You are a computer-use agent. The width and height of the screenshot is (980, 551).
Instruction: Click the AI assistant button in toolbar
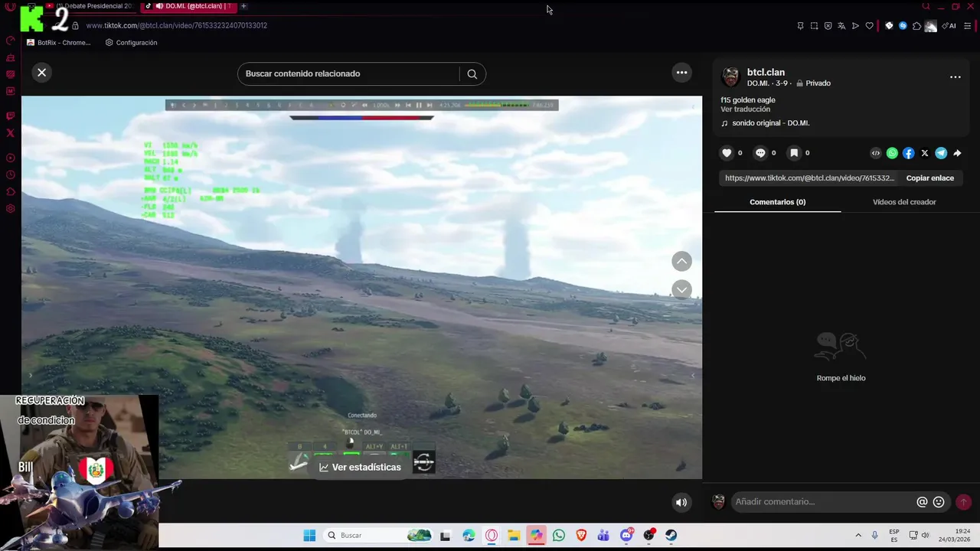tap(949, 25)
